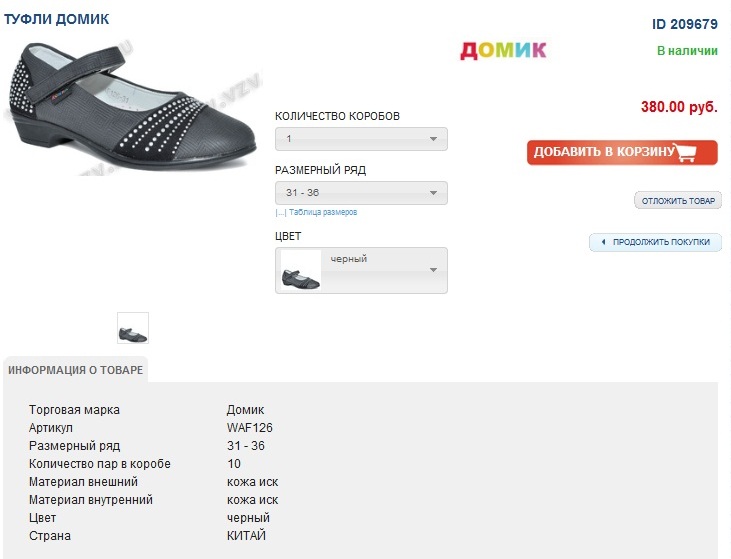Screen dimensions: 731x559
Task: Click the left arrow icon beside Продолжить покупки
Action: pos(603,242)
